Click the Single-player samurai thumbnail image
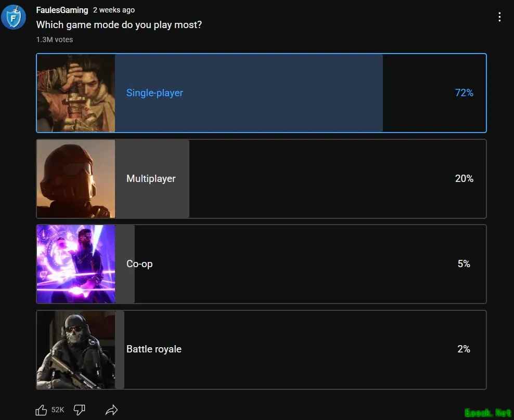The height and width of the screenshot is (420, 514). (76, 93)
